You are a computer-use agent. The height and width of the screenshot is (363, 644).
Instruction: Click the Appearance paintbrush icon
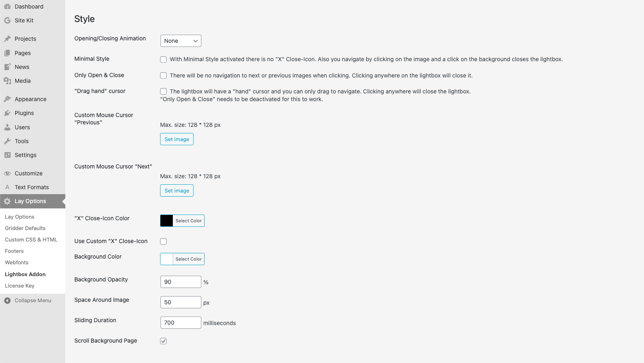(7, 99)
